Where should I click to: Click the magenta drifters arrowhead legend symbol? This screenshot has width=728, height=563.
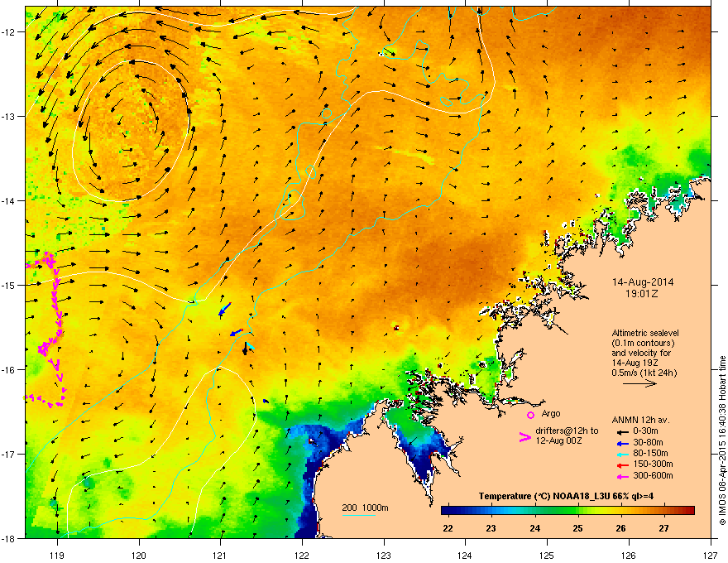[524, 437]
